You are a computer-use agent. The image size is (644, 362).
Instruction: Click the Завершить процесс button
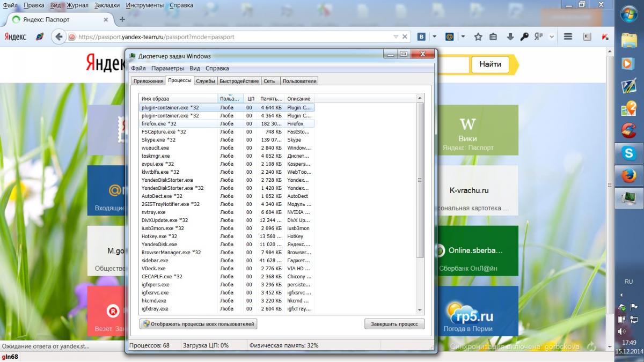tap(394, 324)
